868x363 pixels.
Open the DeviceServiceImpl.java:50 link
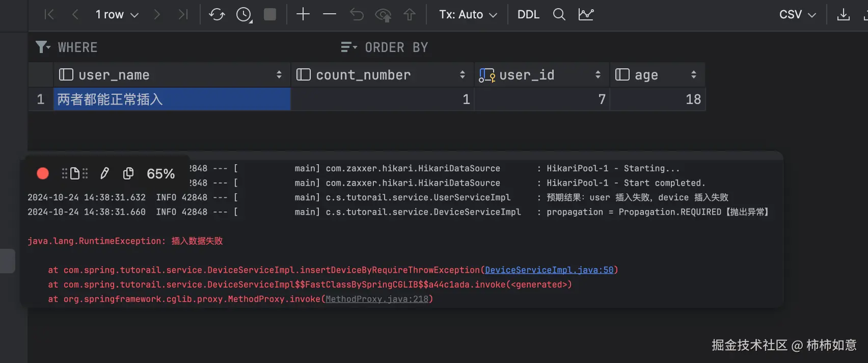(x=549, y=270)
